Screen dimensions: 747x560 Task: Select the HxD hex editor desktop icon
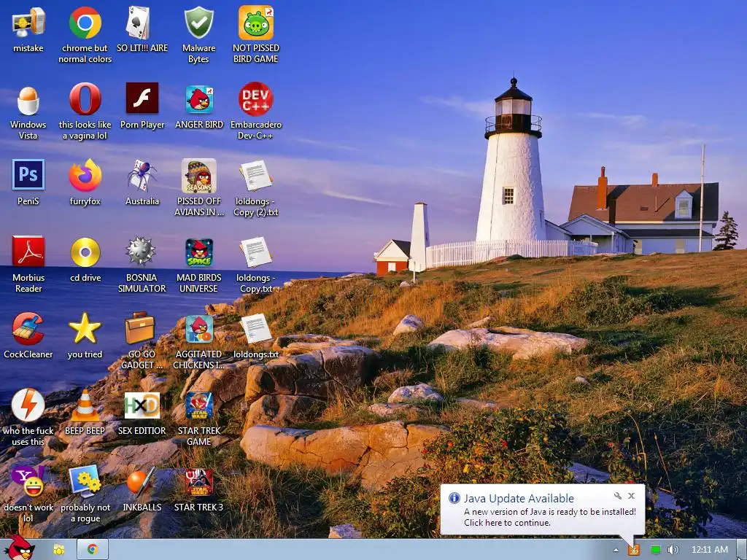[142, 405]
